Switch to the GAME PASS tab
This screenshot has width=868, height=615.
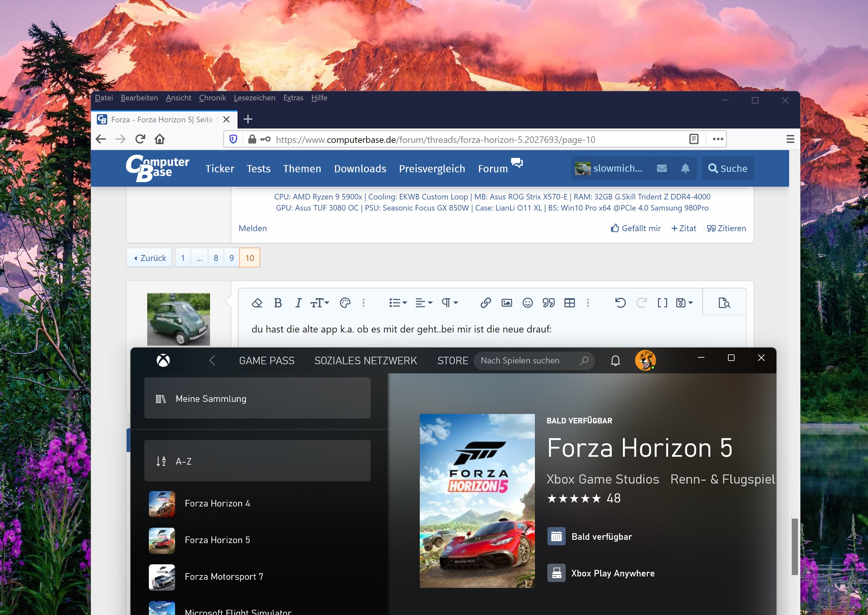coord(266,361)
